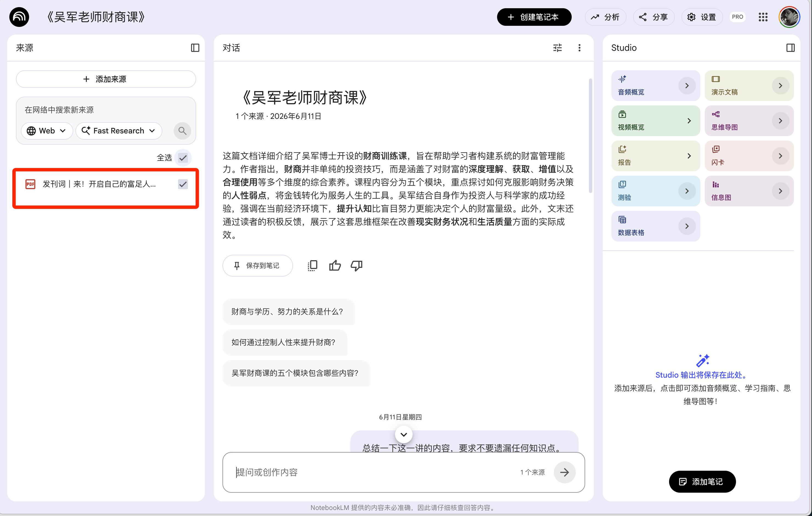Open the Fast Research mode dropdown
This screenshot has width=812, height=516.
point(119,131)
